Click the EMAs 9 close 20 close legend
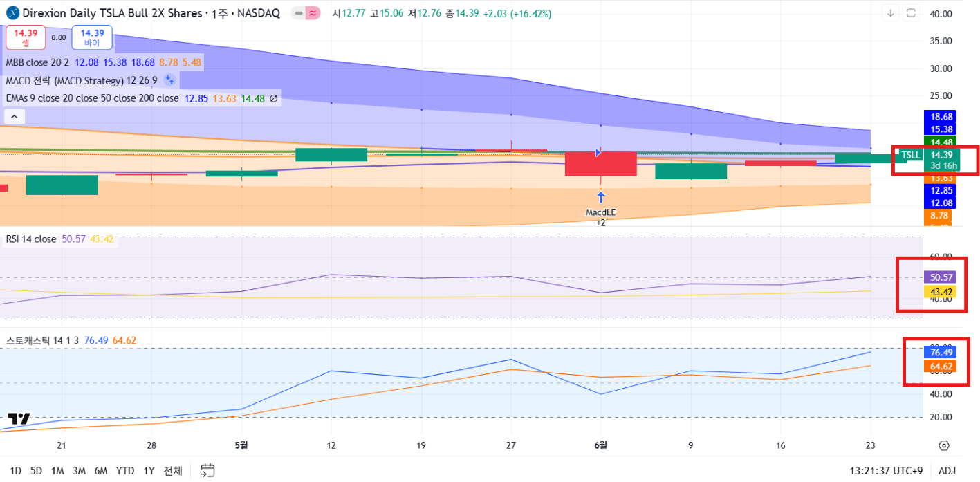 92,98
